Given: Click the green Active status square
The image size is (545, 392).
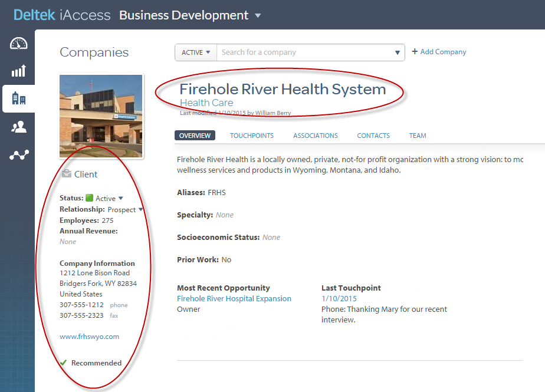Looking at the screenshot, I should (x=90, y=198).
